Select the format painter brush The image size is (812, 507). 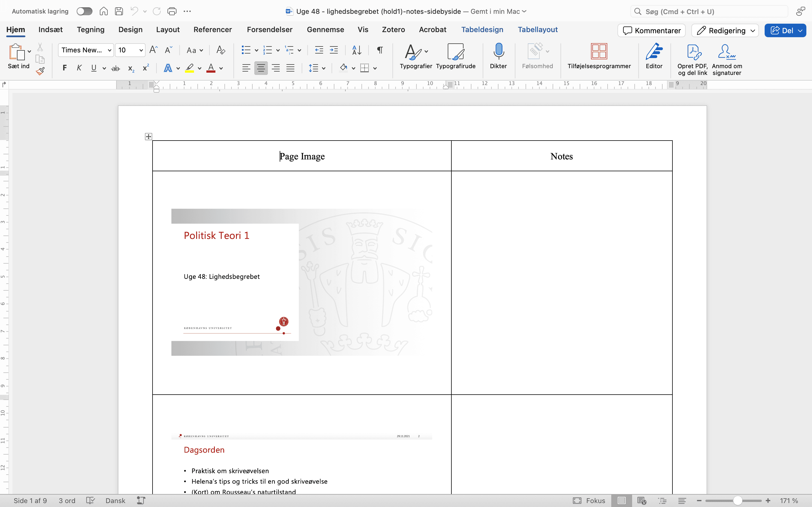click(x=40, y=70)
